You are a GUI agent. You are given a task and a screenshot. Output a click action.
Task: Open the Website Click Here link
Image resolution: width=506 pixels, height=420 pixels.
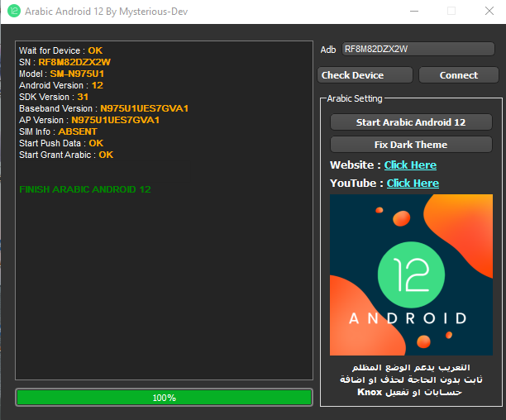point(410,165)
